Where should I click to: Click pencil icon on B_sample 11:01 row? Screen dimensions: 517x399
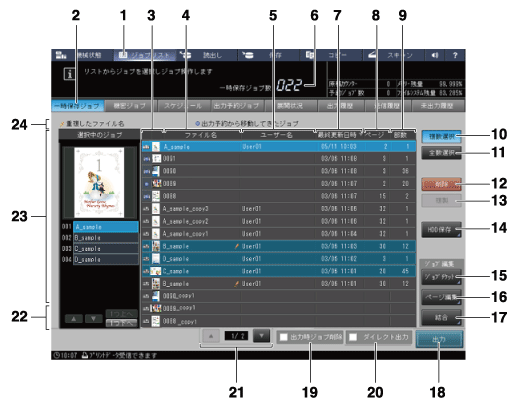(x=237, y=284)
